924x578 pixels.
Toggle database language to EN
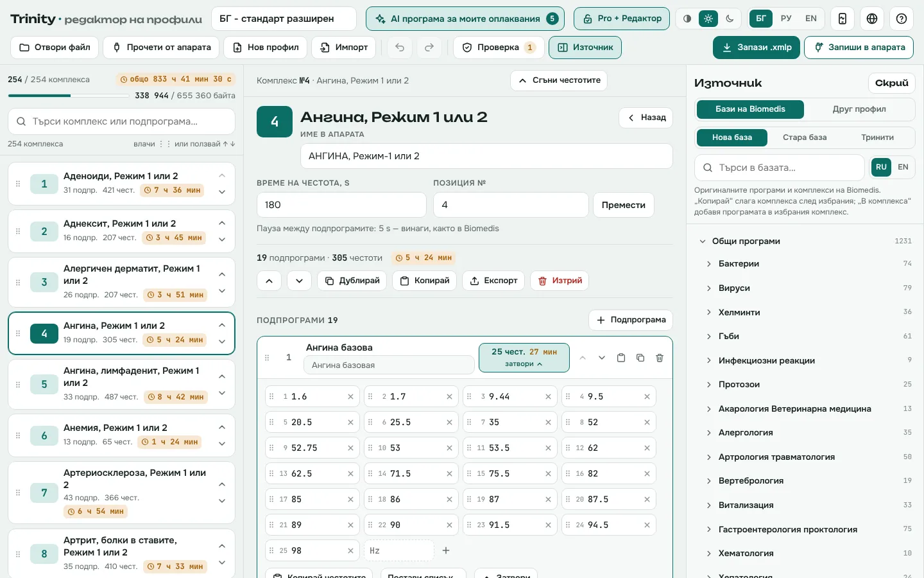tap(903, 167)
